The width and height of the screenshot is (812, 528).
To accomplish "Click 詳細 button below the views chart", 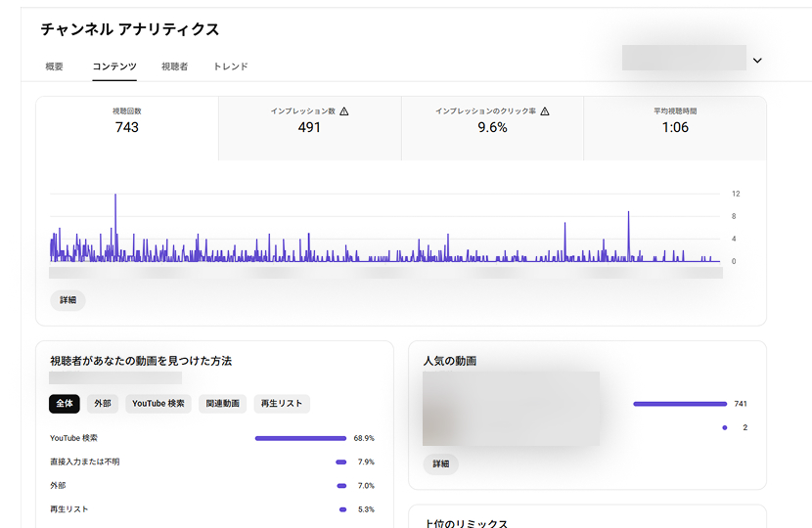I will click(x=68, y=300).
